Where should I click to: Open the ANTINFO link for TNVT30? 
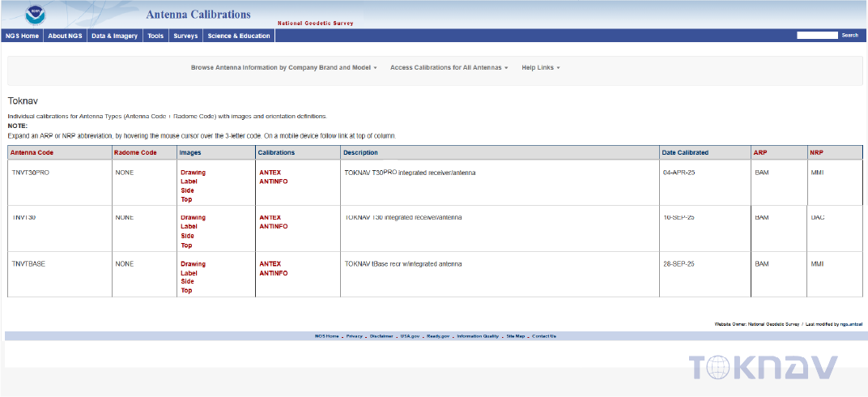click(x=273, y=227)
